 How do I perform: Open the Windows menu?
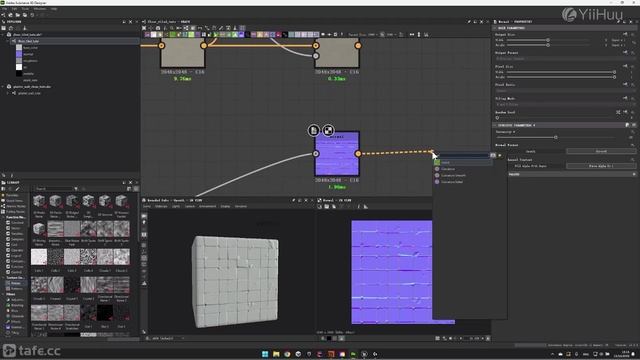[40, 9]
